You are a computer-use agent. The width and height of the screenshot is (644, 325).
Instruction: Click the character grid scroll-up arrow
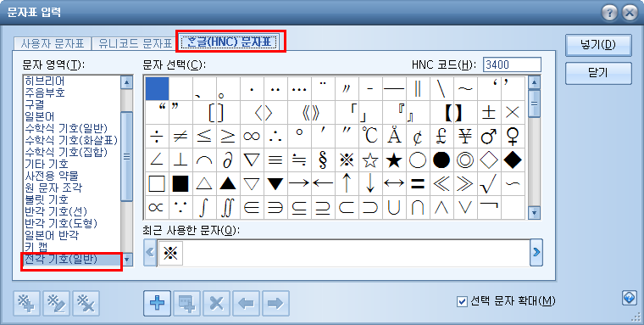[x=534, y=82]
